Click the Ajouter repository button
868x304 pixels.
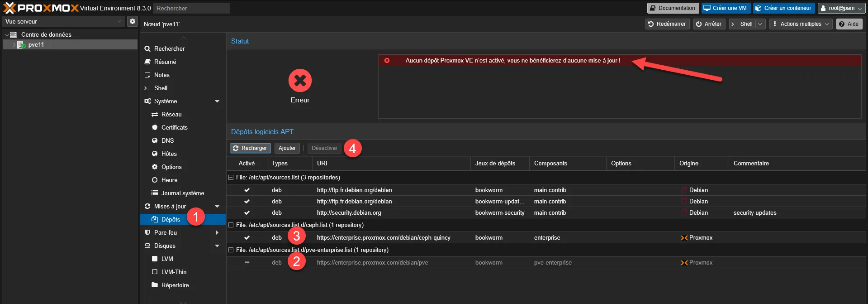click(x=287, y=148)
